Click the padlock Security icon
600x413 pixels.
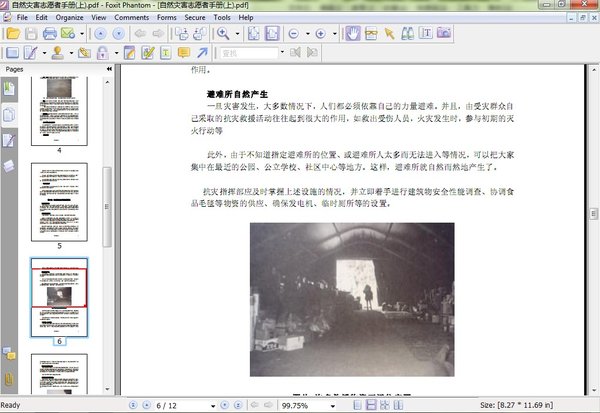(x=102, y=53)
